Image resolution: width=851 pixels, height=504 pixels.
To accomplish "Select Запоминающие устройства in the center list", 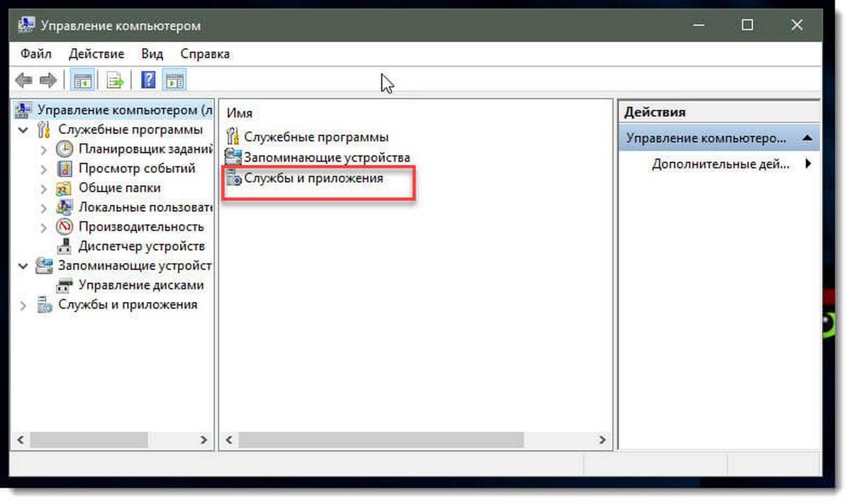I will 327,157.
